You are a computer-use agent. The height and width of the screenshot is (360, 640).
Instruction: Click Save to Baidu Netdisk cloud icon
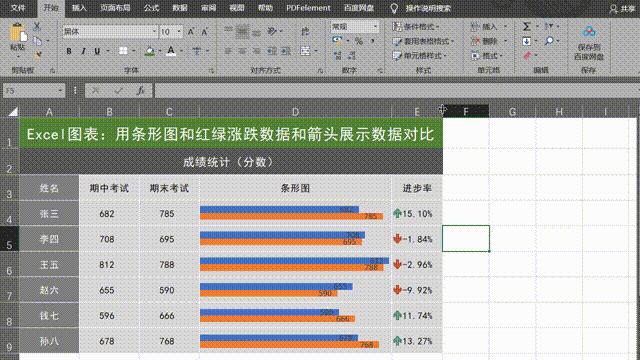589,31
